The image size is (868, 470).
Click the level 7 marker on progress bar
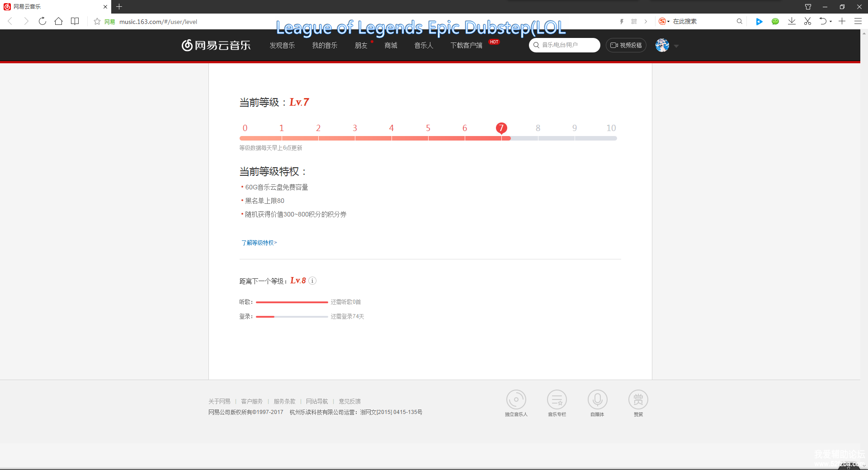pos(501,128)
